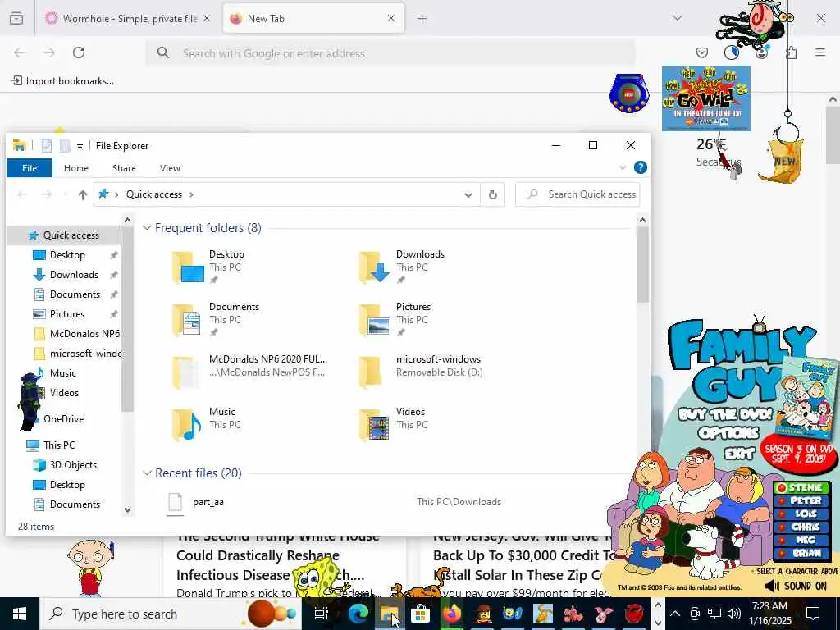Reload the page in Firefox
Viewport: 840px width, 630px height.
click(79, 52)
